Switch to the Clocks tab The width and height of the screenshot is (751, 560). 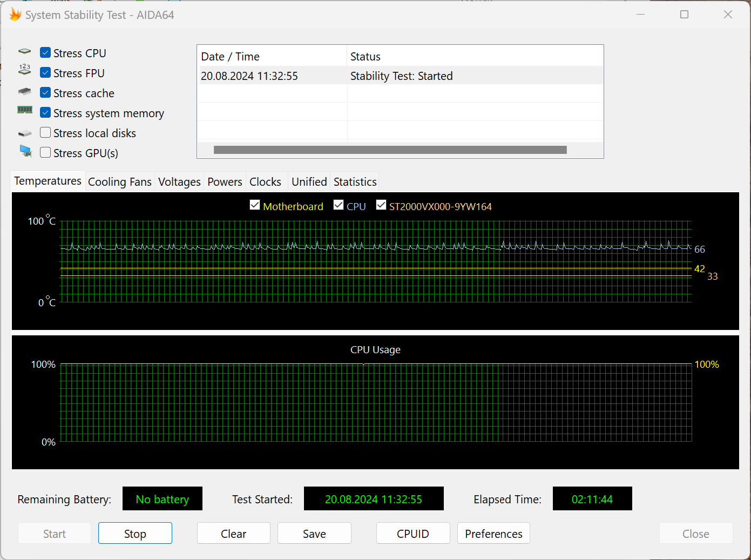point(265,182)
